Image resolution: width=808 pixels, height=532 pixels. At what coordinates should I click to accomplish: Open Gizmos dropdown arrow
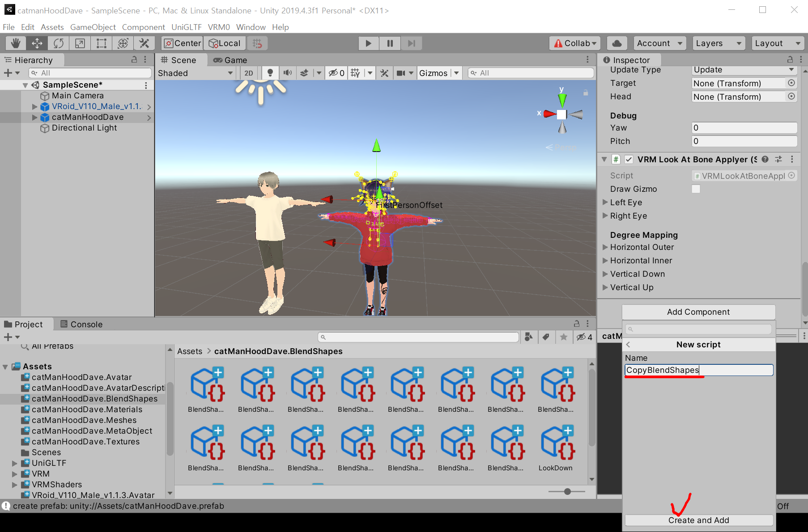(456, 73)
